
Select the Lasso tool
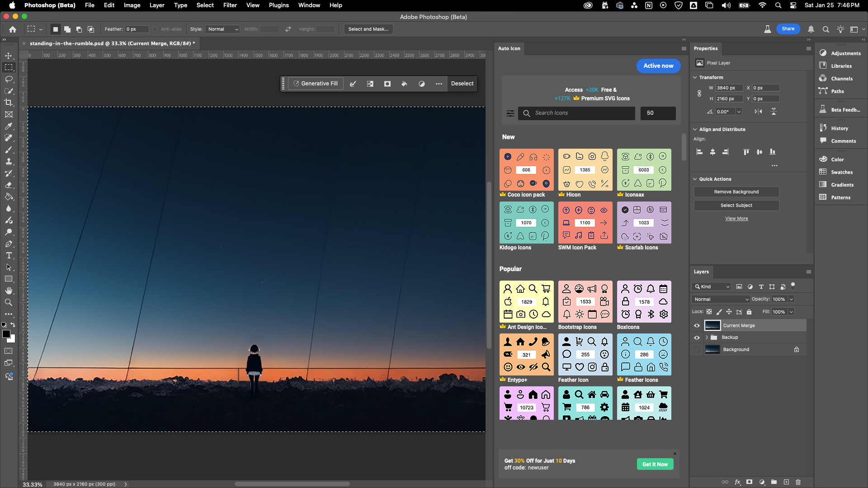[9, 79]
